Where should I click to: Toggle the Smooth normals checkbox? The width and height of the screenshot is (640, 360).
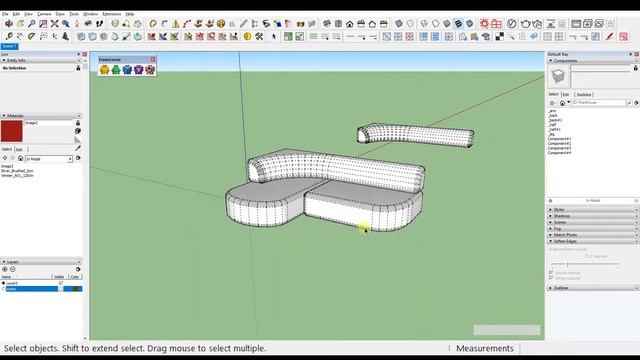click(551, 272)
